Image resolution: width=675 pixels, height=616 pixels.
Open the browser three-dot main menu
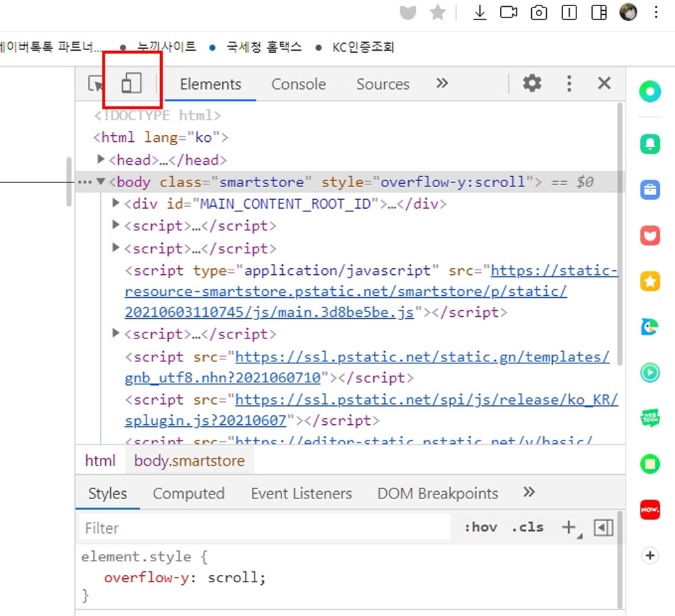tap(656, 12)
